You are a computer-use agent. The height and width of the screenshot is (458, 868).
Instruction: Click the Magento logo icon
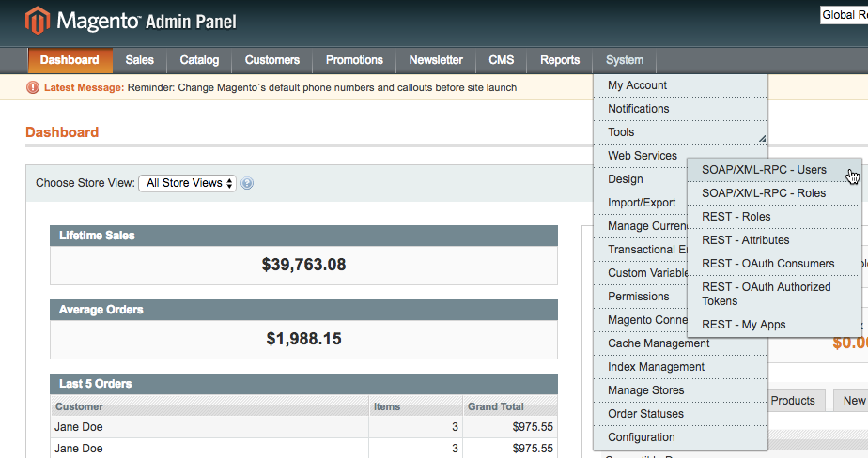click(x=37, y=21)
